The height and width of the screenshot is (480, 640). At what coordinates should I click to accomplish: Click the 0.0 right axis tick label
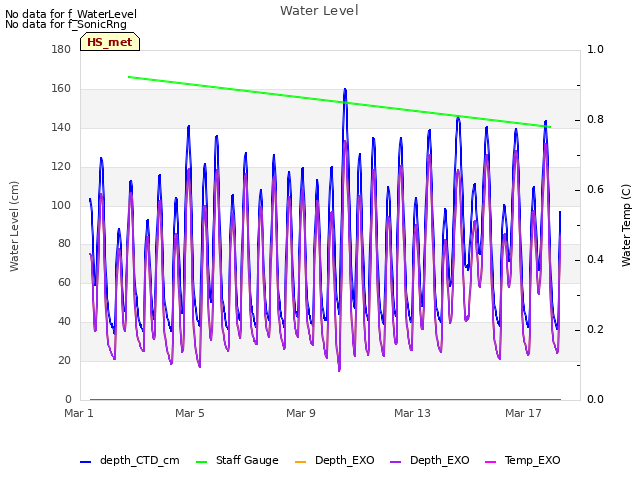click(x=595, y=399)
